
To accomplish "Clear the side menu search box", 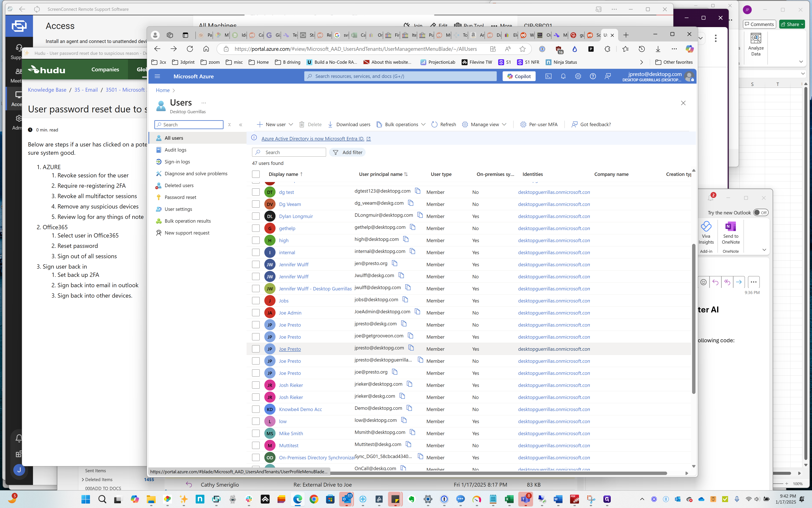I will [x=229, y=125].
